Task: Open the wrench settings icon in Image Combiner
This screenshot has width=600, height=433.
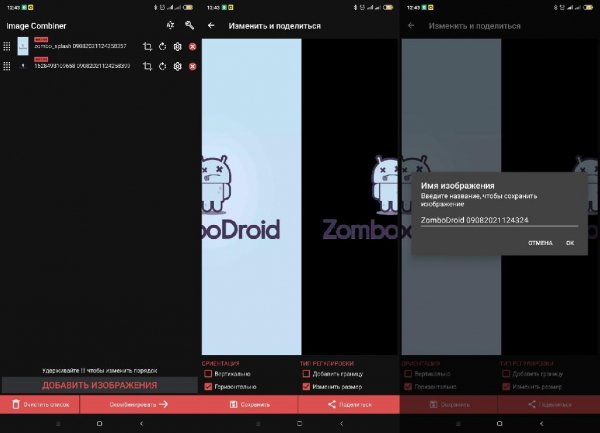Action: (189, 25)
